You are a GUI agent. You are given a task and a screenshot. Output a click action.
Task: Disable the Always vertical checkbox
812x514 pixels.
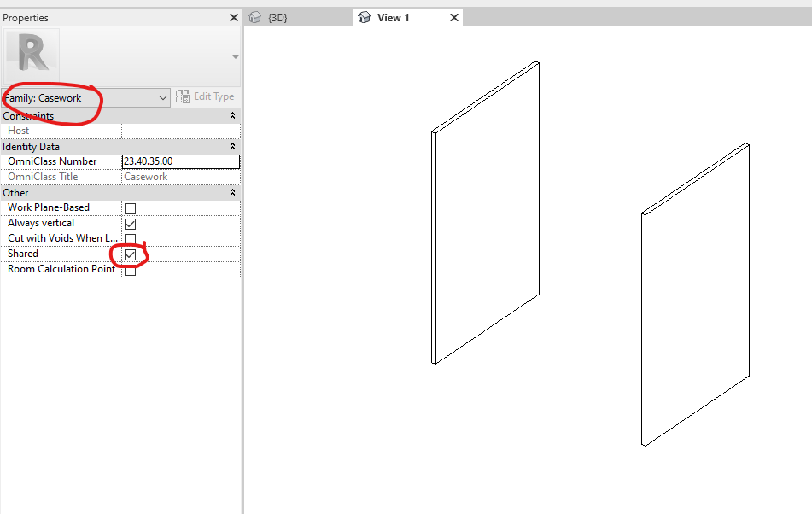[x=130, y=223]
